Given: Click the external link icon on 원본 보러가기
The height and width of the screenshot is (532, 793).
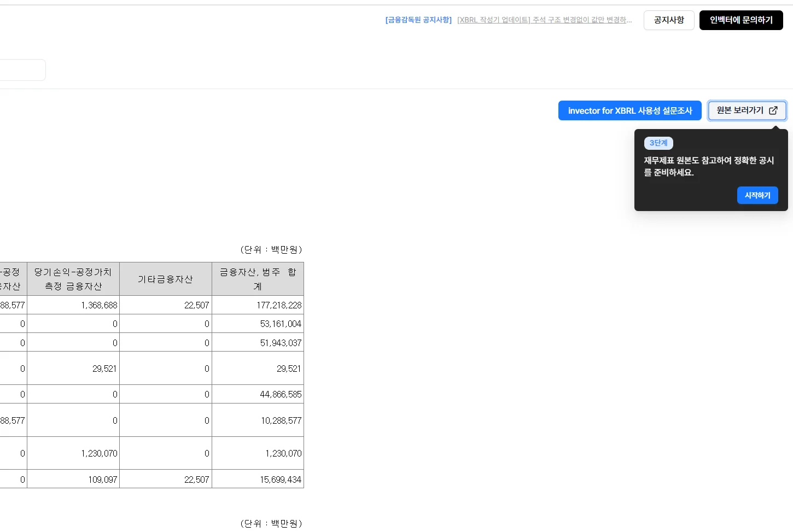Looking at the screenshot, I should [773, 110].
